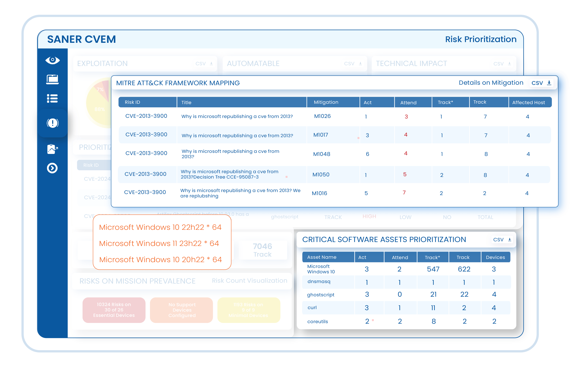Click the risk alert exclamation icon
The width and height of the screenshot is (574, 392).
click(52, 123)
